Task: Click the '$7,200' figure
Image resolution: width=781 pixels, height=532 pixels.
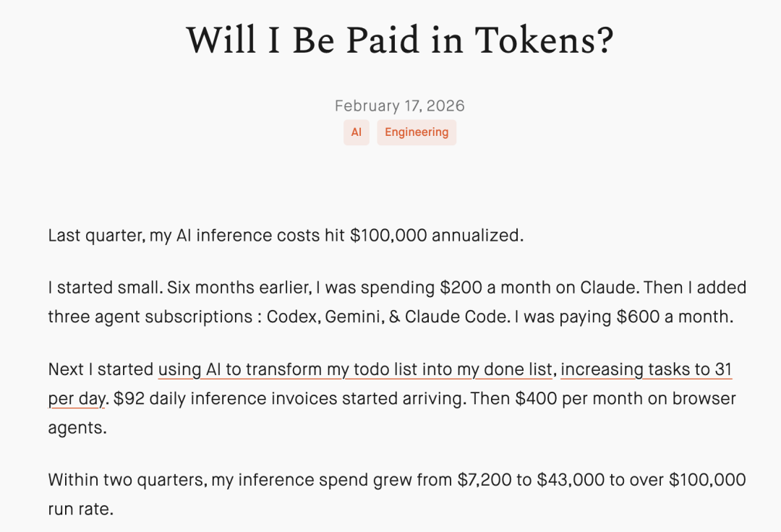Action: point(484,480)
